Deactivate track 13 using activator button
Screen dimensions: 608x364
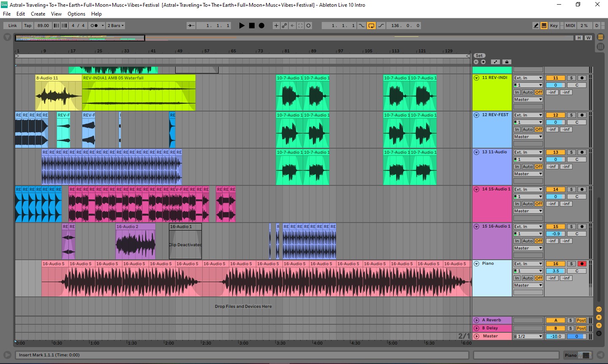pos(555,152)
